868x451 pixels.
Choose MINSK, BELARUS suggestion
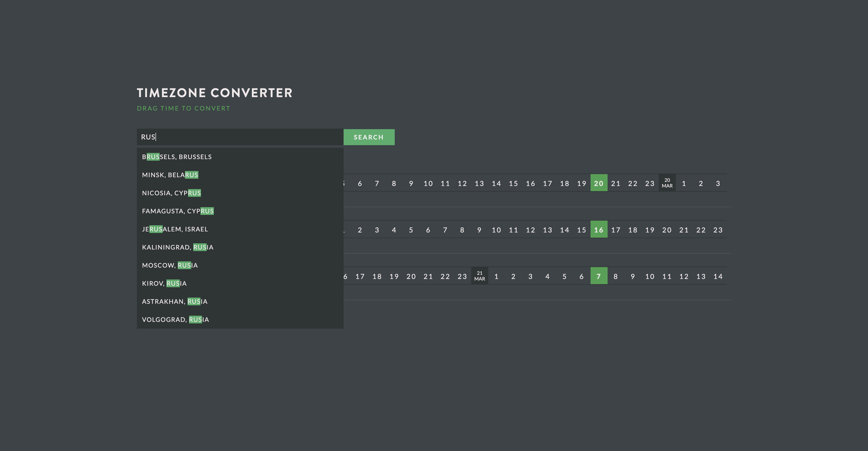point(170,175)
